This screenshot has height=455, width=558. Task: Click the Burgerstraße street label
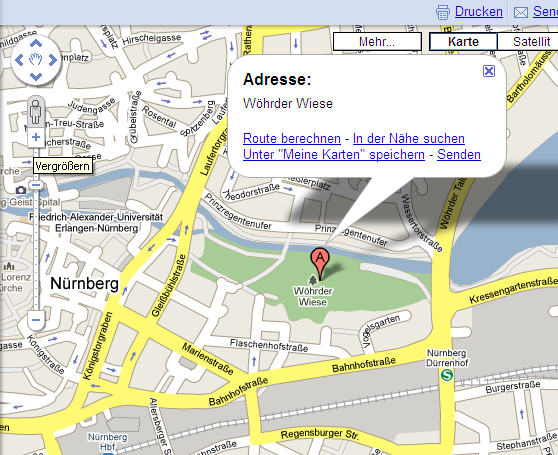point(513,387)
